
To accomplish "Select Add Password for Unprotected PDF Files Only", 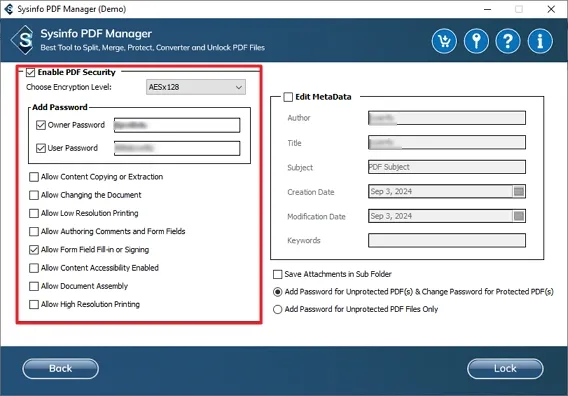I will coord(277,309).
